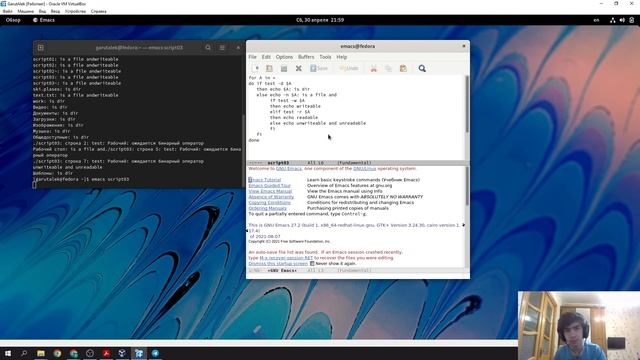Click (Fundamental) in the script03 mode line

click(x=354, y=163)
